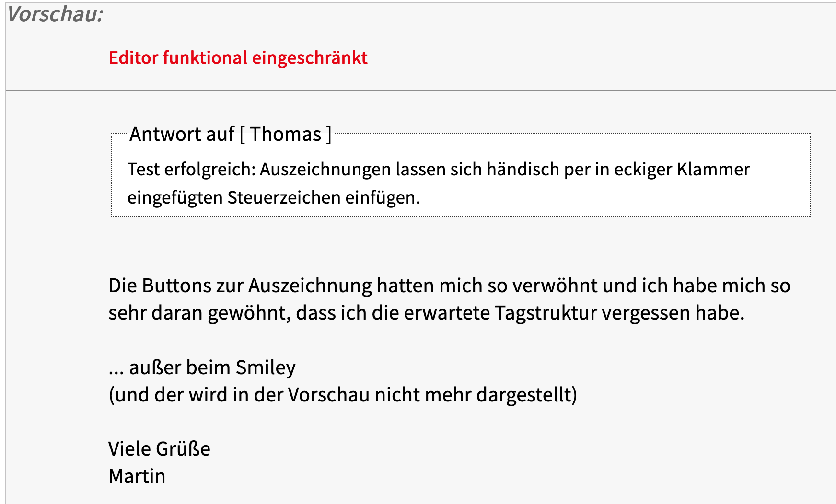Click the 'Antwort auf [ Thomas ]' legend
This screenshot has height=504, width=836.
point(231,134)
